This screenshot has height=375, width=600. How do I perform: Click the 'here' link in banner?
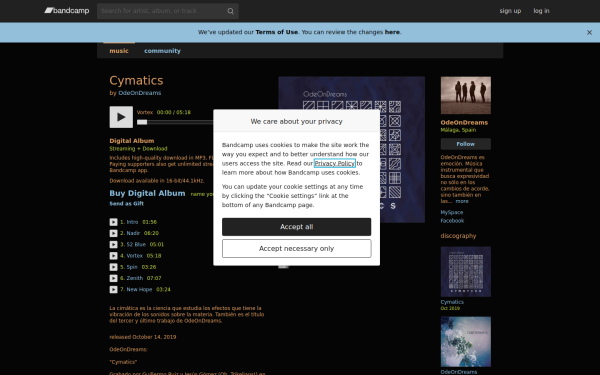[x=392, y=32]
